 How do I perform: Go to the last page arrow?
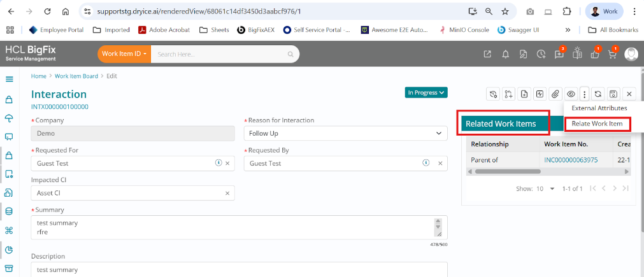point(626,188)
